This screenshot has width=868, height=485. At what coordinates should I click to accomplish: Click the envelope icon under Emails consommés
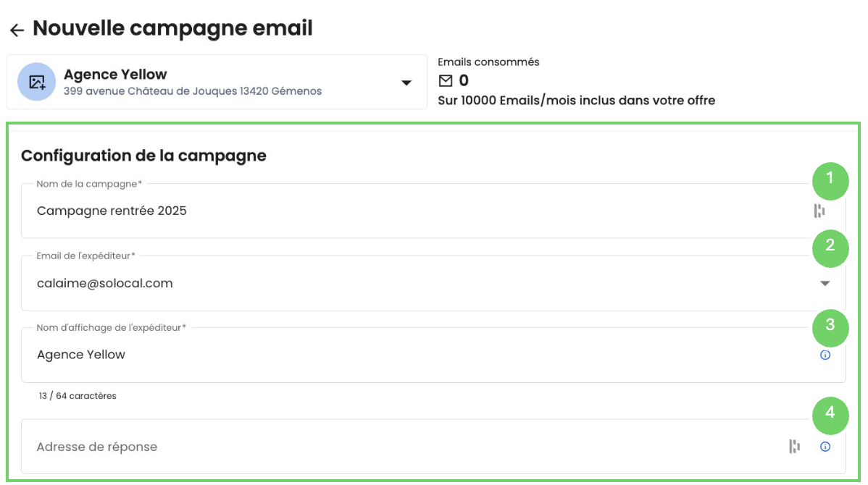(446, 80)
